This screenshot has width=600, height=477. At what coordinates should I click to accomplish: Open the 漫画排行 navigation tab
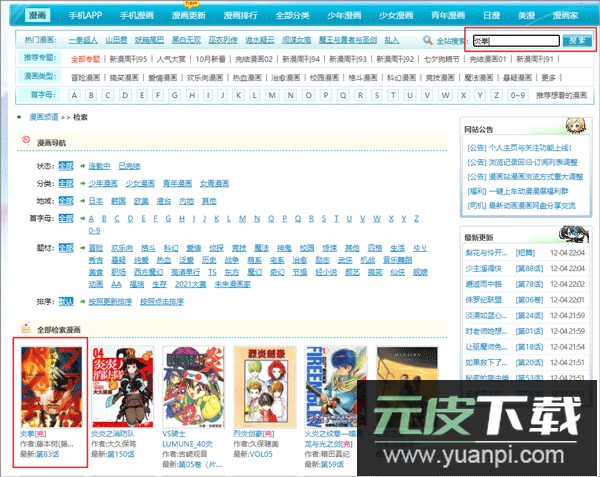pyautogui.click(x=243, y=17)
